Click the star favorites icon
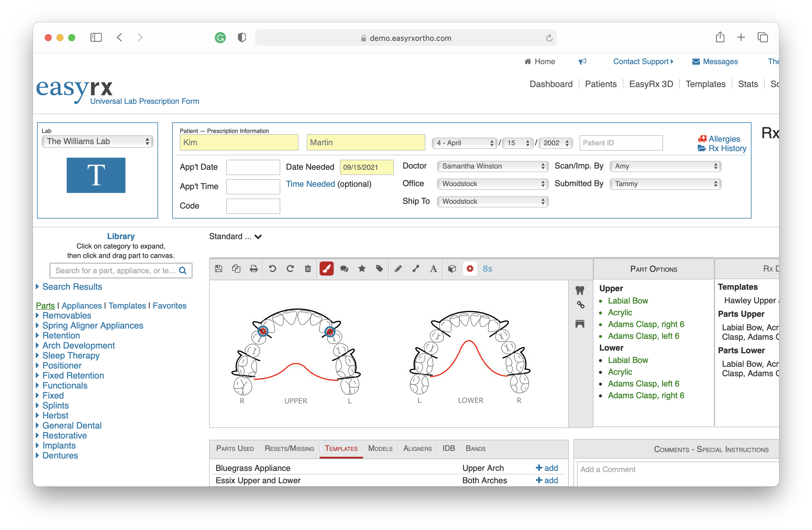Viewport: 812px width, 530px height. [x=362, y=269]
